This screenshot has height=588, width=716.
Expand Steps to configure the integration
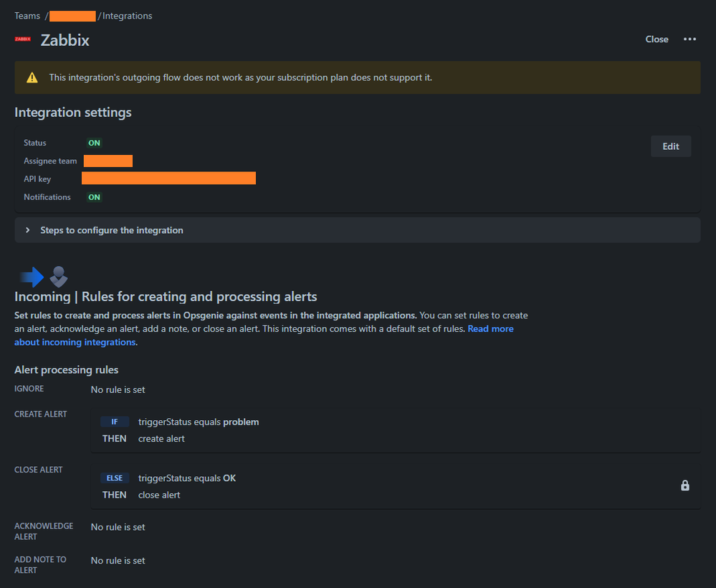358,230
